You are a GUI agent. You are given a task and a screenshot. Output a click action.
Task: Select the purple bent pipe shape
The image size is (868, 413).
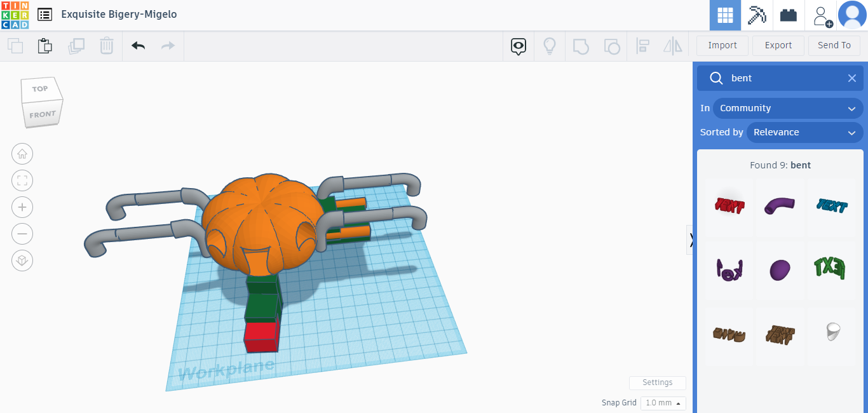[x=780, y=205]
